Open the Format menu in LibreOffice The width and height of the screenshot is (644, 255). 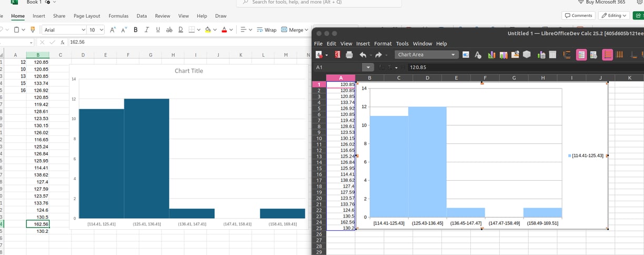[383, 44]
